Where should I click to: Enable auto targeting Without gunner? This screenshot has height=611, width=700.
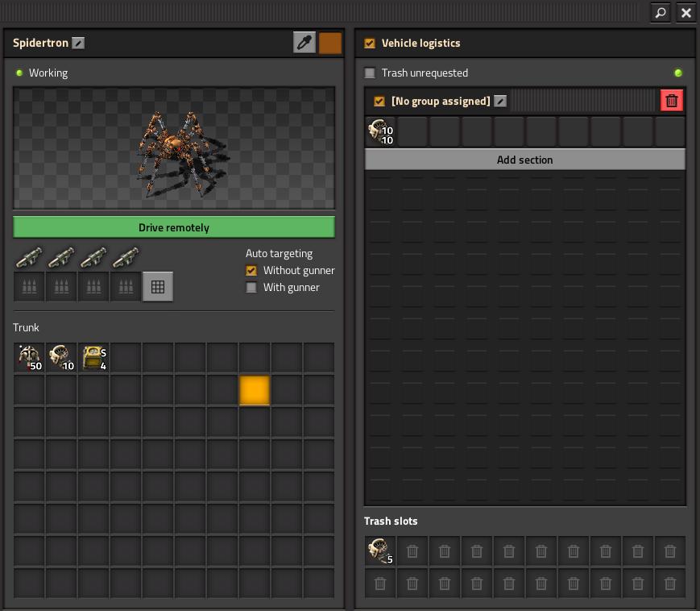coord(251,271)
